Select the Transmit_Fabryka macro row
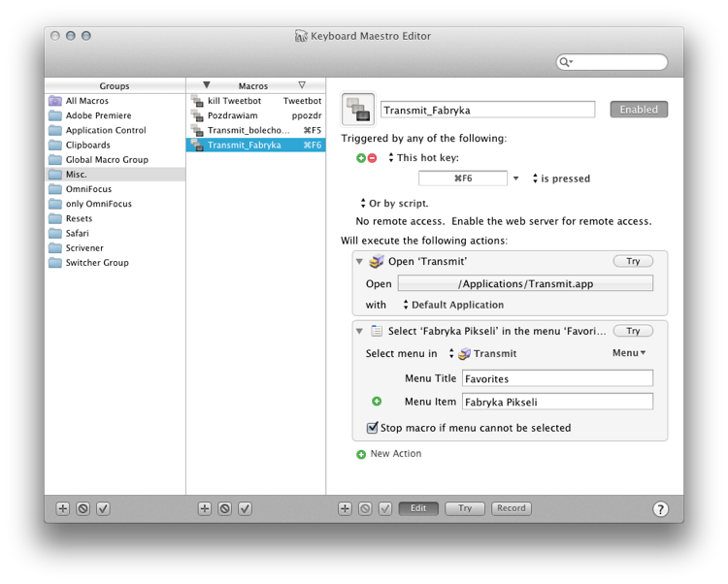 point(256,146)
